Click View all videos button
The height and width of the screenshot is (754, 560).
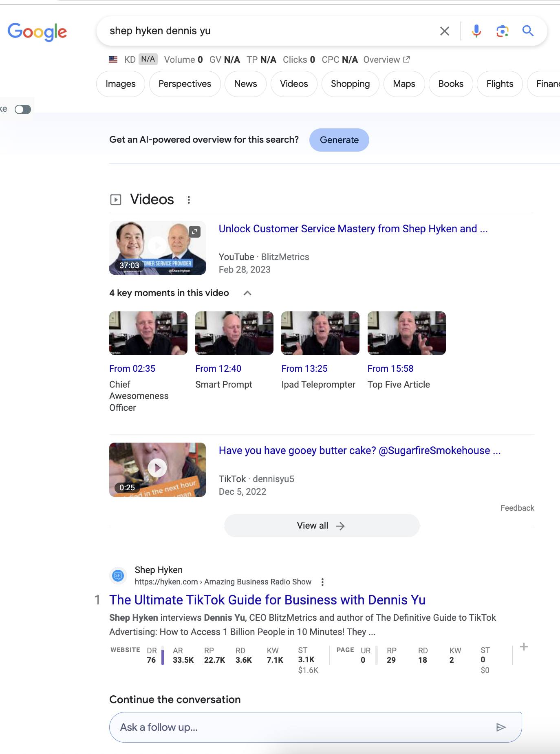coord(322,526)
